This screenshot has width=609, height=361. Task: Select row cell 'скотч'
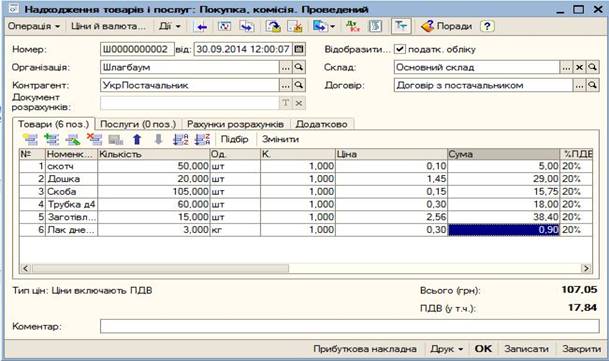click(71, 166)
